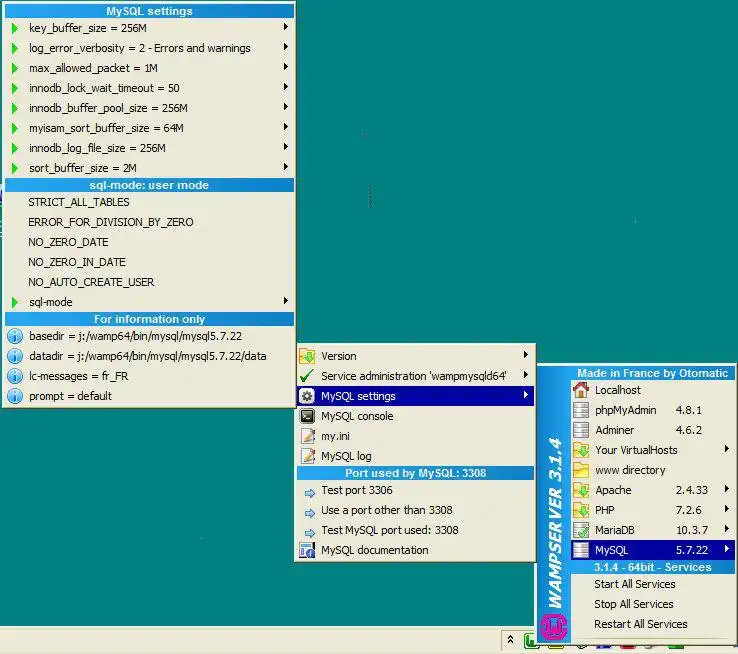738x654 pixels.
Task: Click the info icon beside lc-messages
Action: point(15,376)
